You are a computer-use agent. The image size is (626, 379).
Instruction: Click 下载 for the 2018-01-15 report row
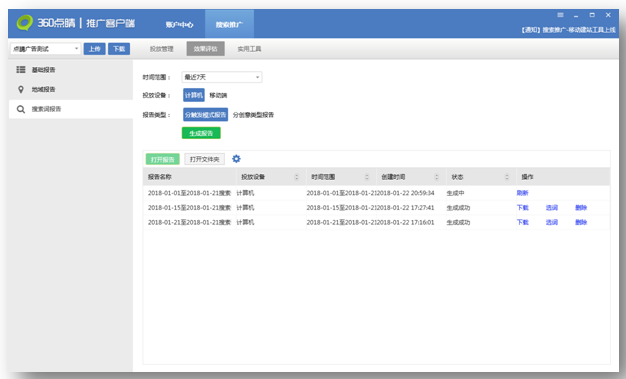point(522,208)
